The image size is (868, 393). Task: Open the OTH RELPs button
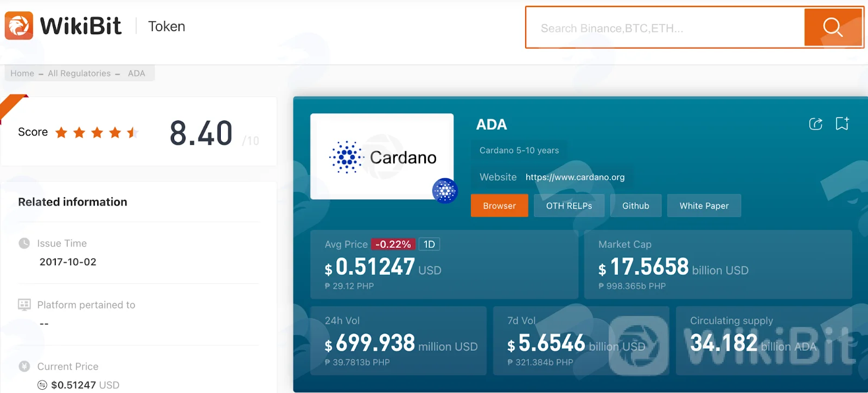coord(569,205)
